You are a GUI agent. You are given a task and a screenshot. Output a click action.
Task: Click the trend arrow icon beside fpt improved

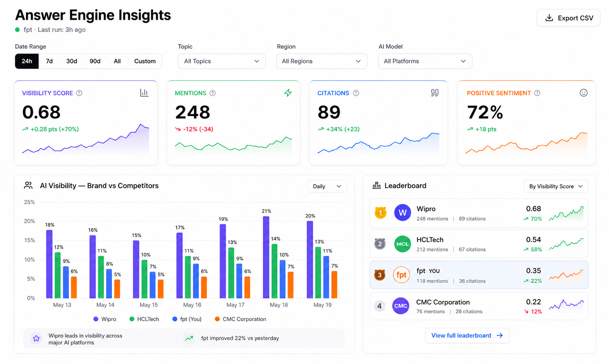[189, 338]
